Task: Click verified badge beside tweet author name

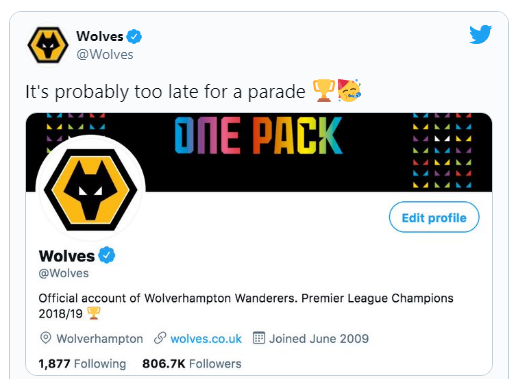Action: tap(134, 36)
